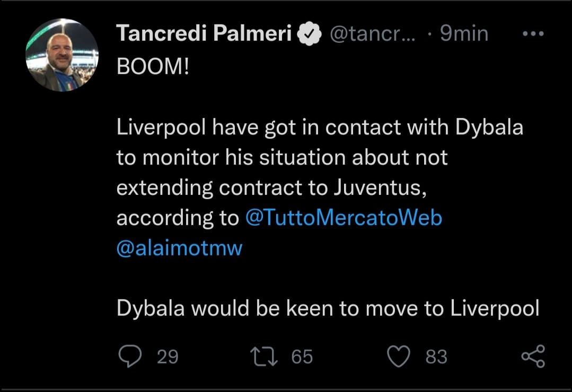The height and width of the screenshot is (392, 572).
Task: Visit the @alaimotmw mention
Action: point(179,248)
